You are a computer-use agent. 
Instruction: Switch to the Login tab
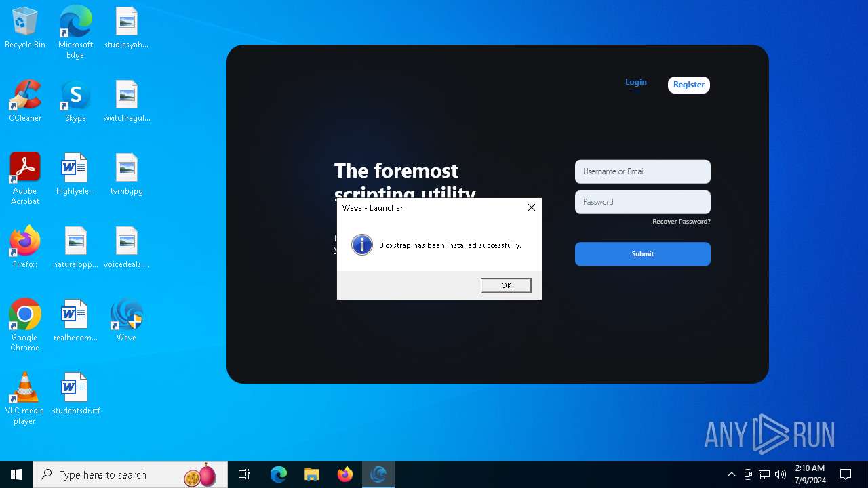(x=636, y=82)
